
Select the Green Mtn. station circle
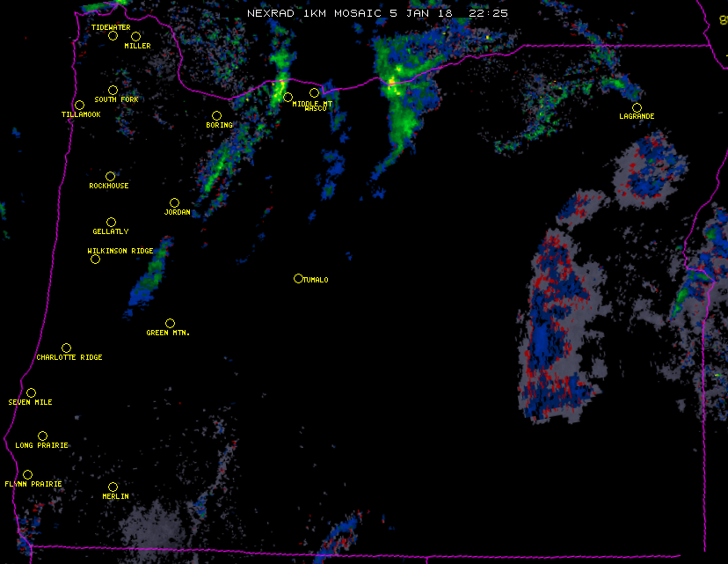[x=170, y=323]
